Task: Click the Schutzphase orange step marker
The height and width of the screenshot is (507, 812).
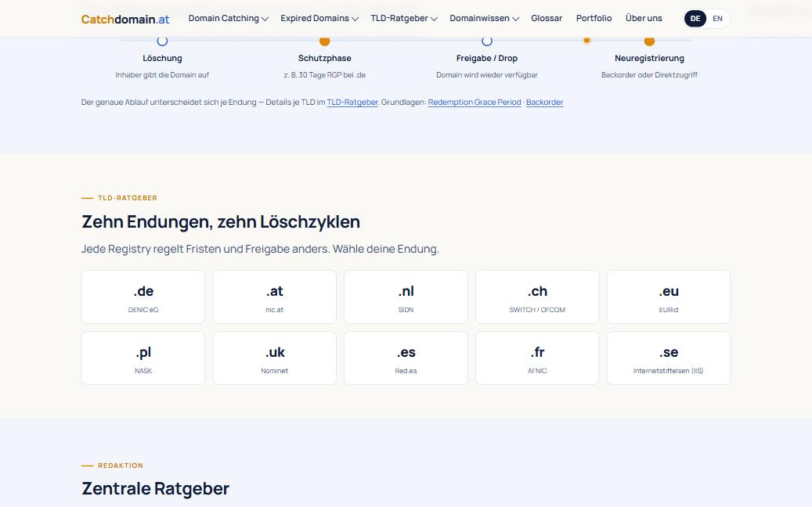Action: tap(325, 41)
